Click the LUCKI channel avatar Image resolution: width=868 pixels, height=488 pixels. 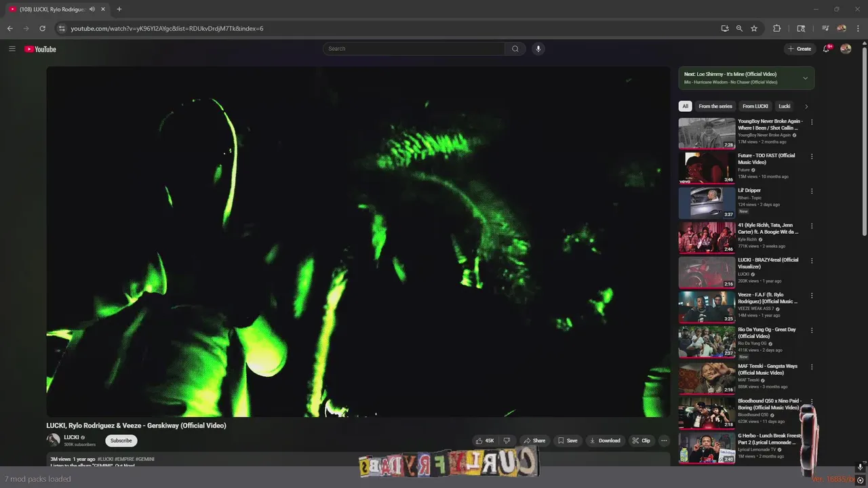click(53, 440)
